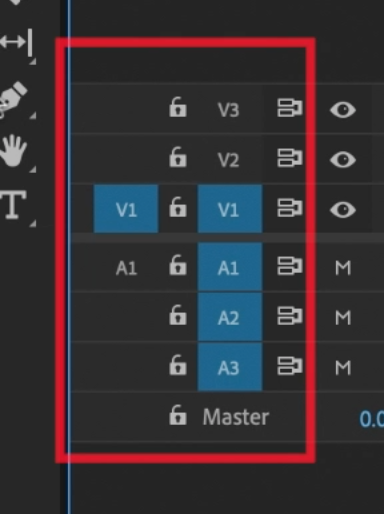Toggle sync lock on track V2
This screenshot has width=384, height=514.
[x=290, y=158]
